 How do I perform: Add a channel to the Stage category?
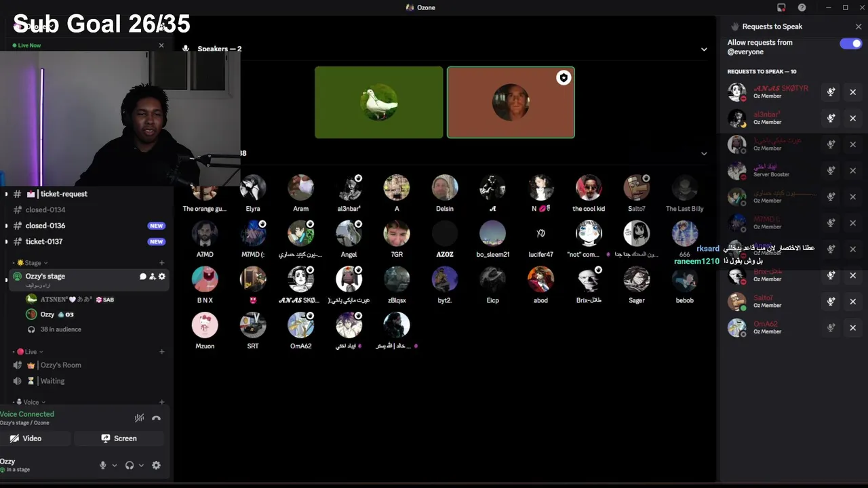point(162,263)
